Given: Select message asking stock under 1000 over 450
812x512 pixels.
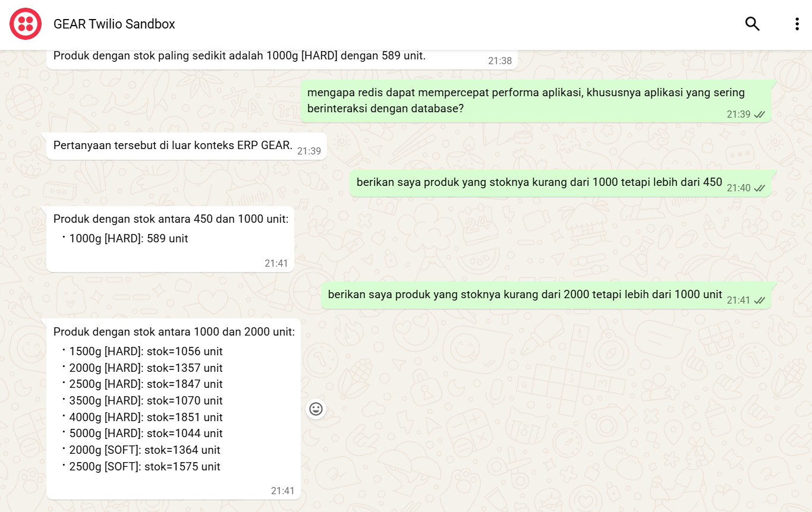Looking at the screenshot, I should [x=560, y=183].
